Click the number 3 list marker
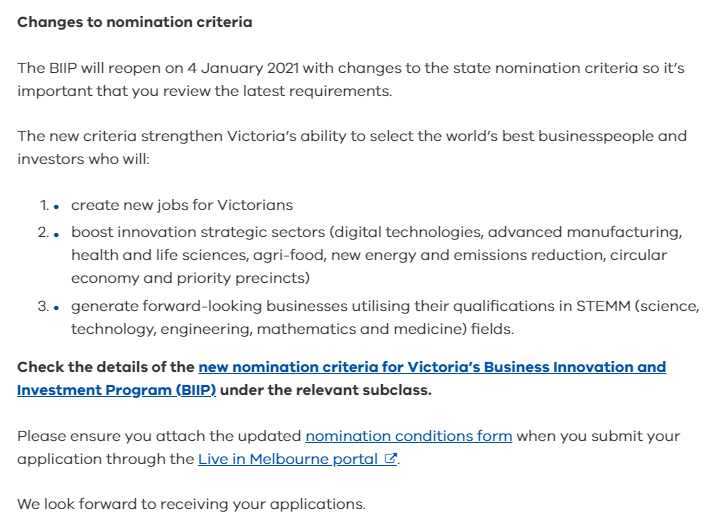The image size is (710, 529). 43,305
